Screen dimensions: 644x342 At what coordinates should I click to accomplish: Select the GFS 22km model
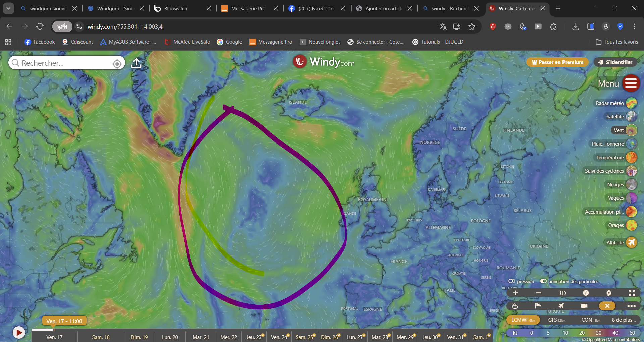pos(556,320)
